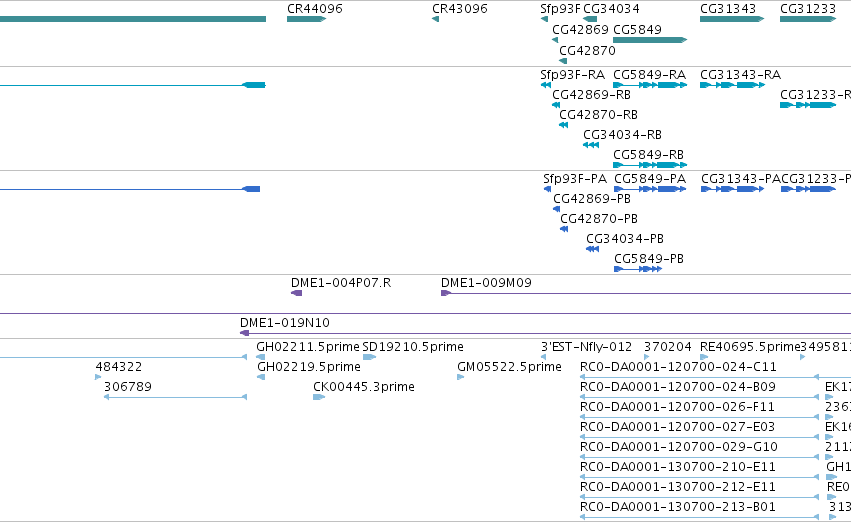Select the CG42870 gene label
This screenshot has width=851, height=522.
pos(587,50)
